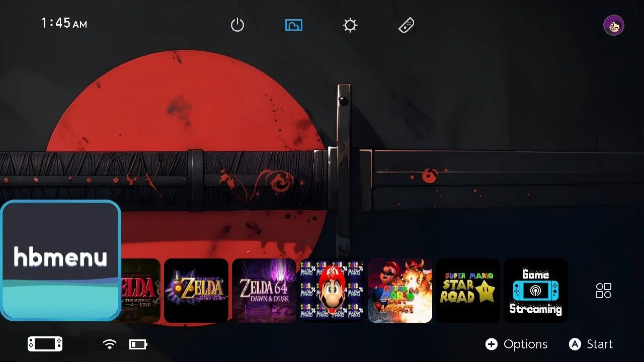Open the Game Streaming app
Viewport: 644px width, 362px height.
536,291
